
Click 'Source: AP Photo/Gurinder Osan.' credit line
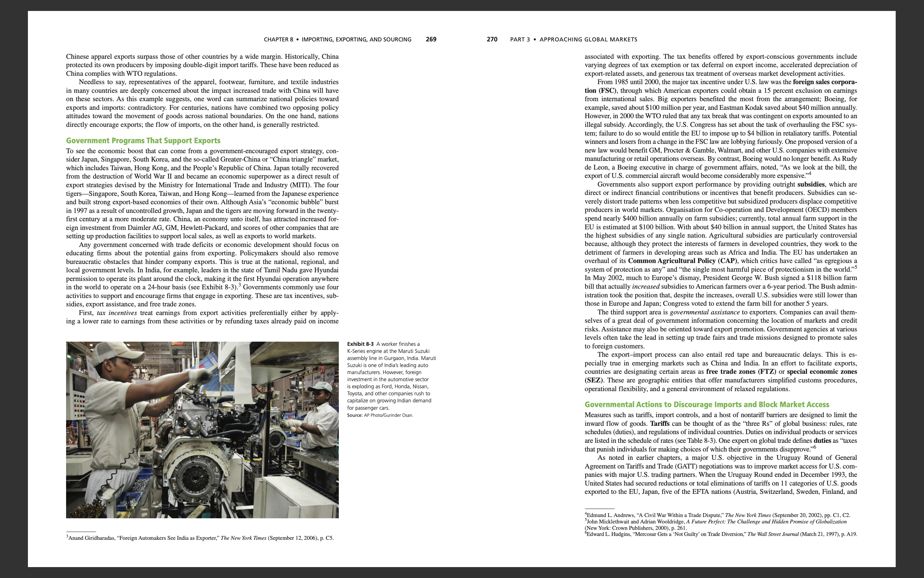click(380, 415)
